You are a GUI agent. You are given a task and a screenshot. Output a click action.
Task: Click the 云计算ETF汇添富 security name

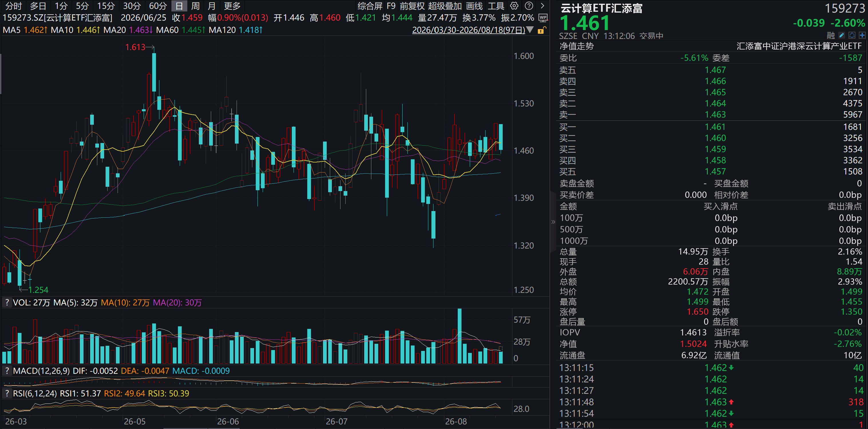pos(601,8)
